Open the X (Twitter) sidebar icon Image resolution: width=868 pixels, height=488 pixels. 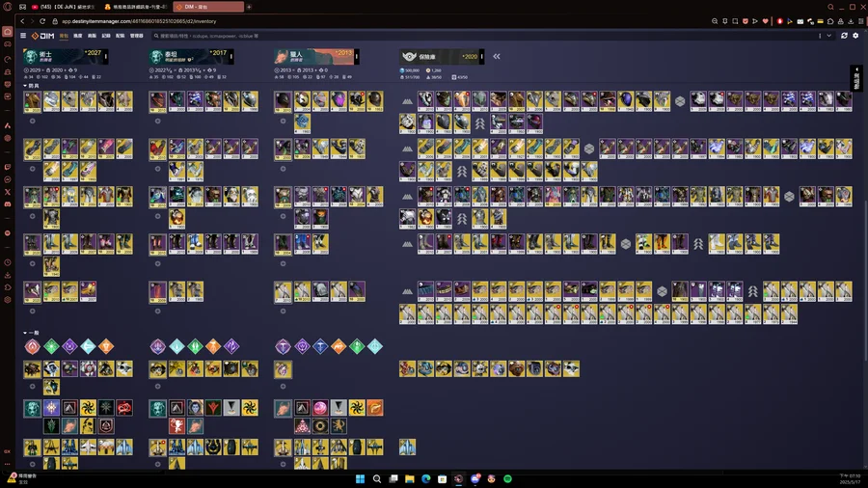pyautogui.click(x=7, y=192)
